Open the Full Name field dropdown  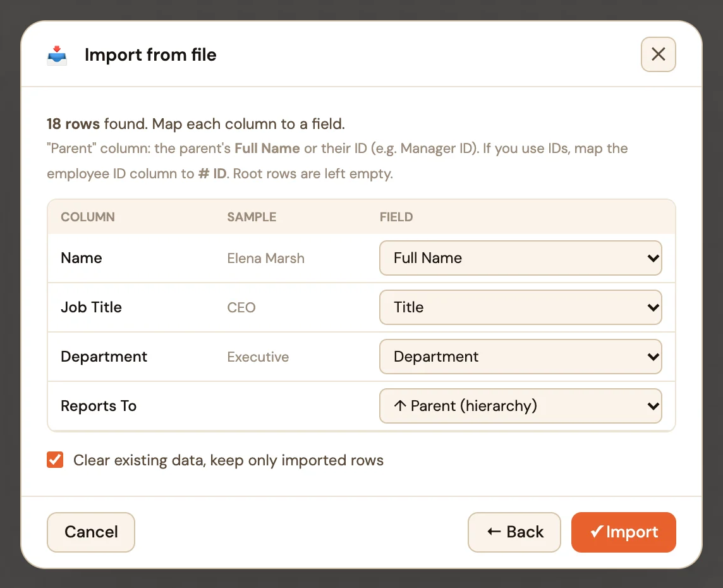pyautogui.click(x=520, y=258)
